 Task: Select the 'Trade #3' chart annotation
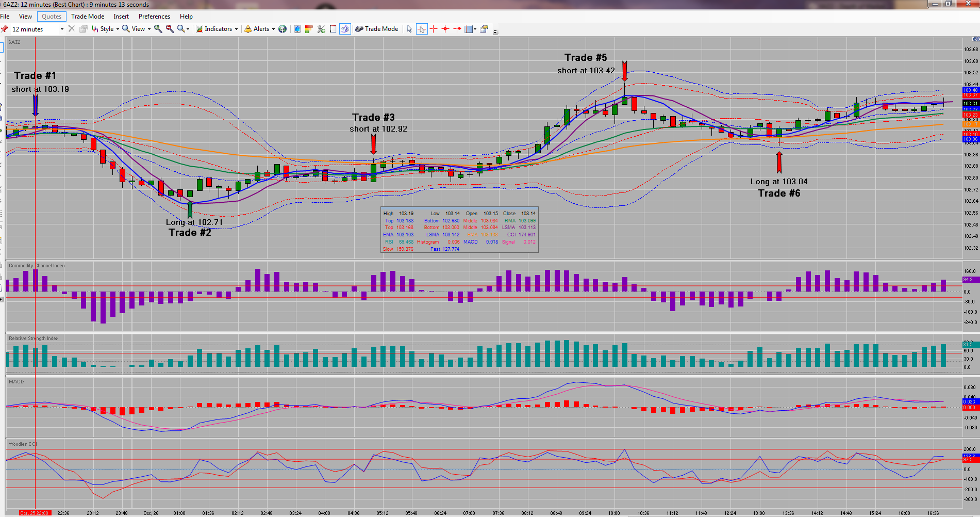(x=373, y=118)
